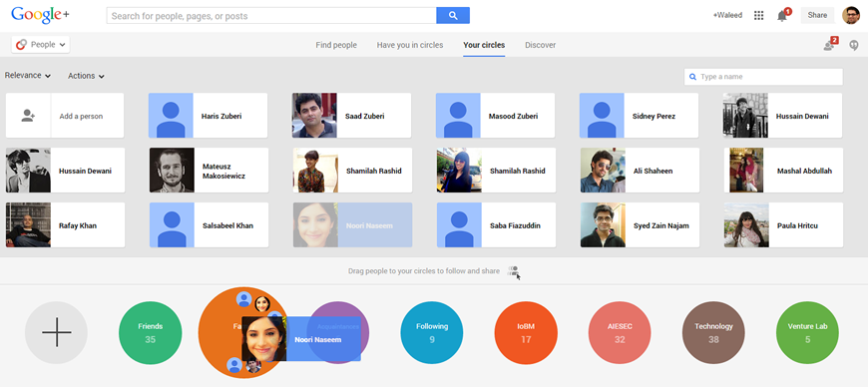Open the Discover tab
Image resolution: width=868 pixels, height=387 pixels.
pyautogui.click(x=541, y=45)
